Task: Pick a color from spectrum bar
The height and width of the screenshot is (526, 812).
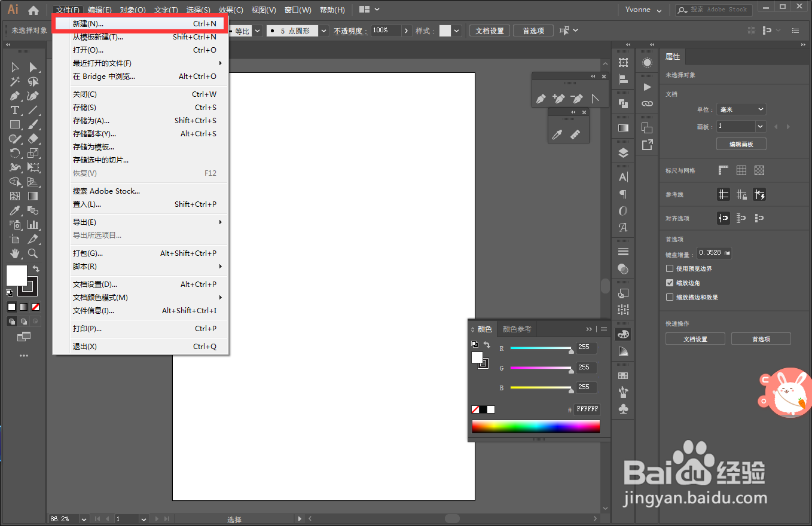Action: pos(536,426)
